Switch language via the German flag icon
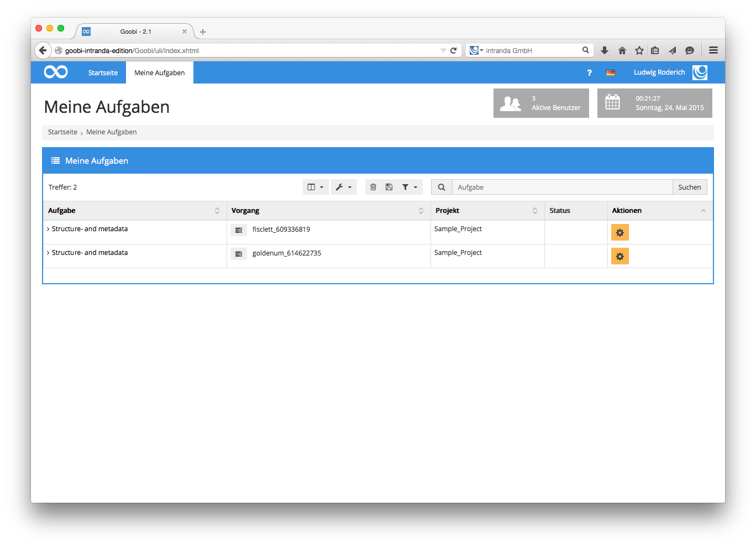Image resolution: width=756 pixels, height=547 pixels. click(611, 72)
